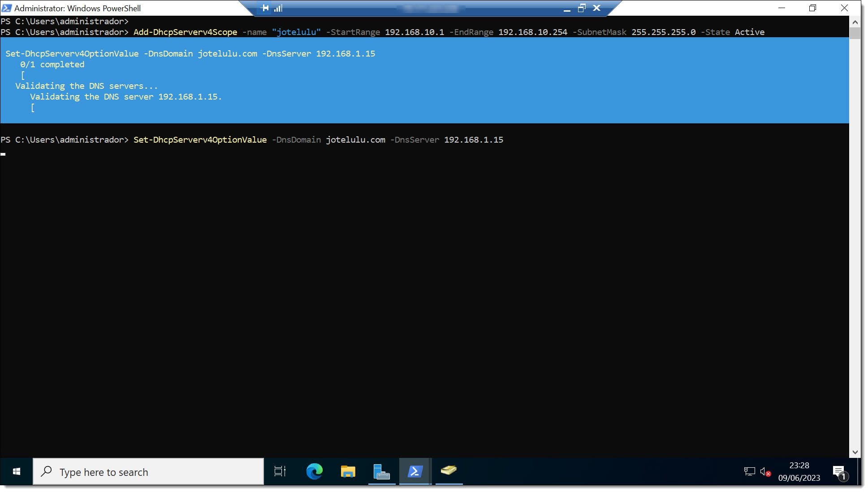Click 'Validating the DNS server 192.168.1.15.' line
868x492 pixels.
tap(126, 97)
